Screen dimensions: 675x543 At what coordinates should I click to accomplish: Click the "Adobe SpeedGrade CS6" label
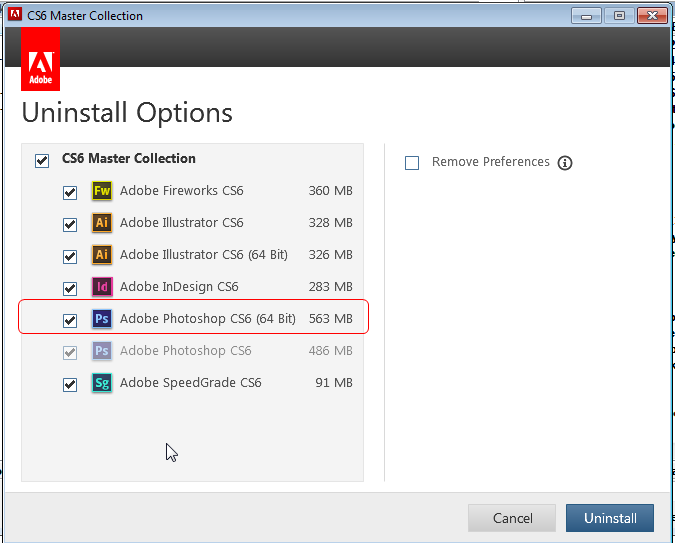coord(191,383)
